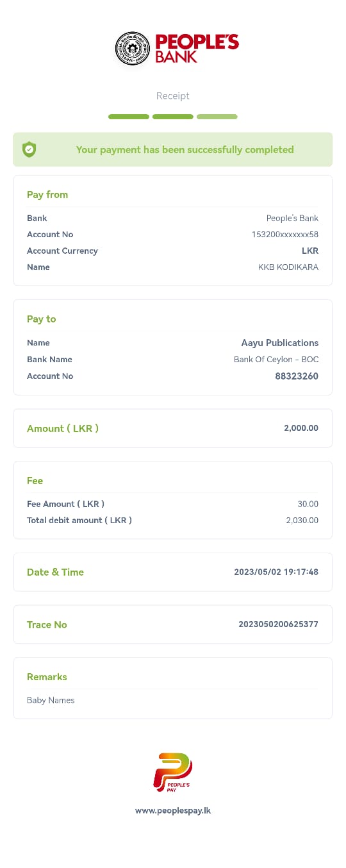Click the date 2023/05/02 19:17:48
This screenshot has width=346, height=868.
277,572
